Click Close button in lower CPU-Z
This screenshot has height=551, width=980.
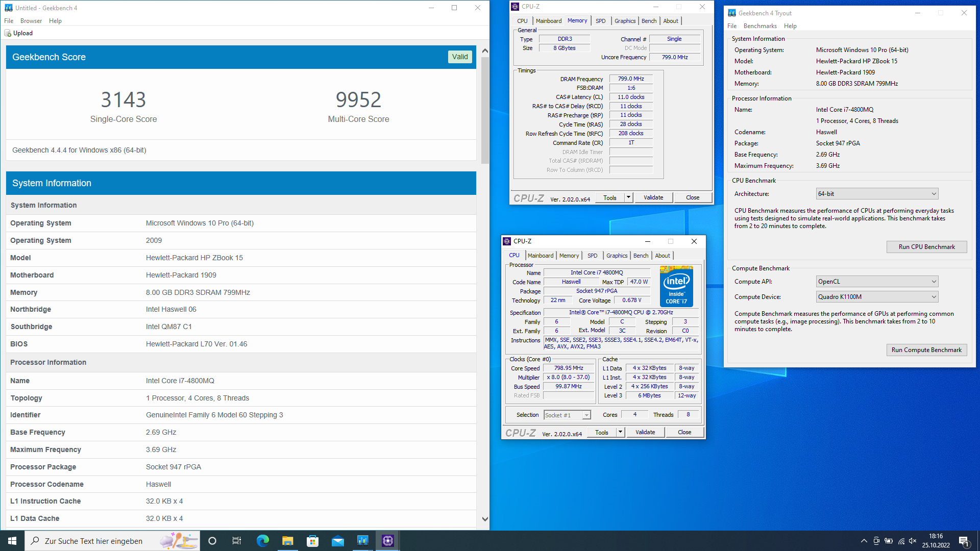coord(684,432)
